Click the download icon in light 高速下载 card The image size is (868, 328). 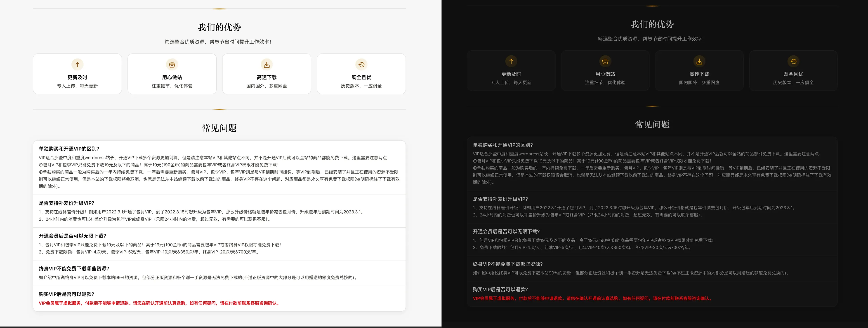coord(267,65)
